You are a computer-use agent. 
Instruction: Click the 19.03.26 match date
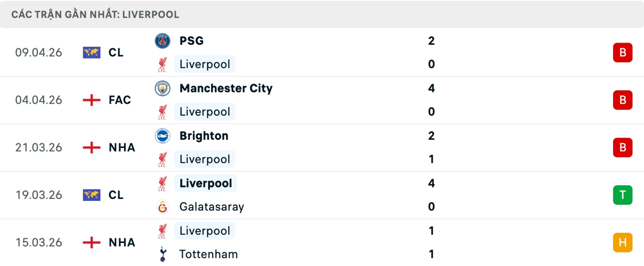point(39,195)
